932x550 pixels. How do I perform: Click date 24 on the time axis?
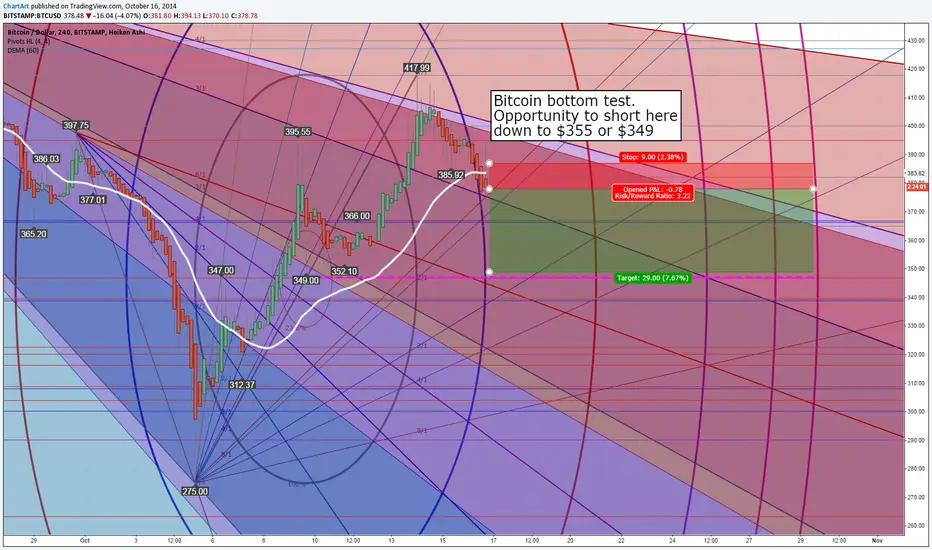(x=672, y=540)
